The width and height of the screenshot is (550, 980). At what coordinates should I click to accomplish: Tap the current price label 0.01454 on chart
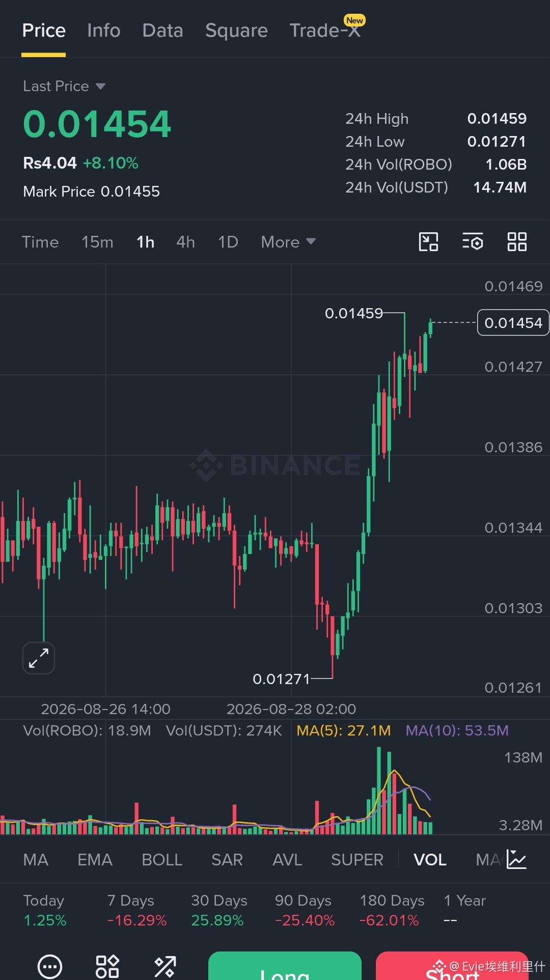(x=513, y=323)
